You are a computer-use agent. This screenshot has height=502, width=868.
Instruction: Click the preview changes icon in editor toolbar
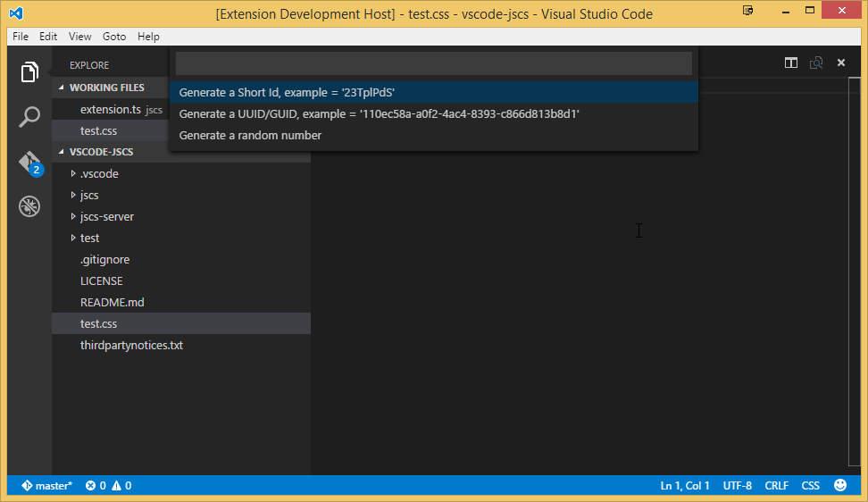pos(816,63)
